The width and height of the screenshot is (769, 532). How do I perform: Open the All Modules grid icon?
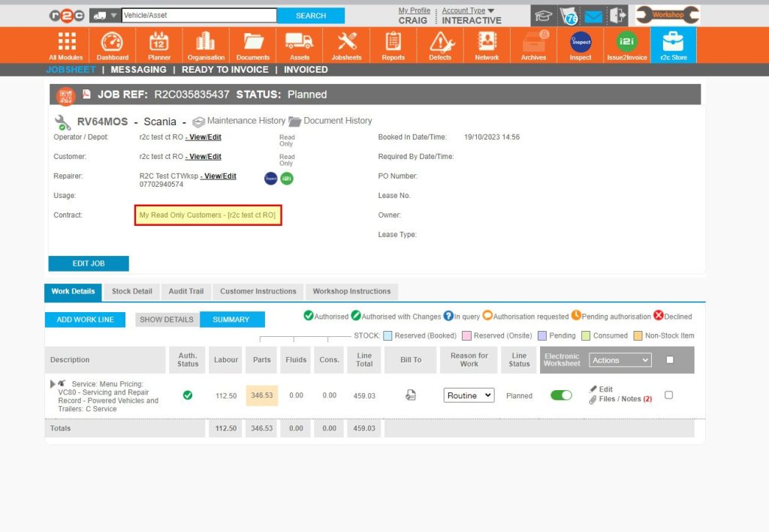coord(66,46)
